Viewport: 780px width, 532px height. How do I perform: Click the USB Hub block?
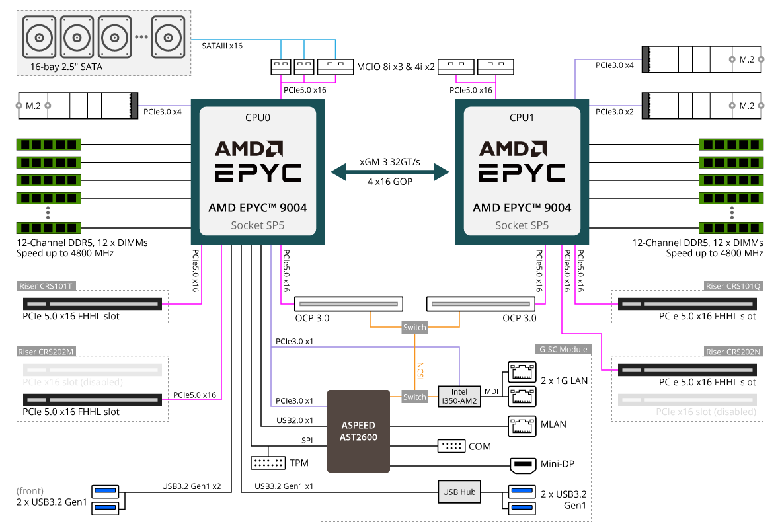click(459, 492)
